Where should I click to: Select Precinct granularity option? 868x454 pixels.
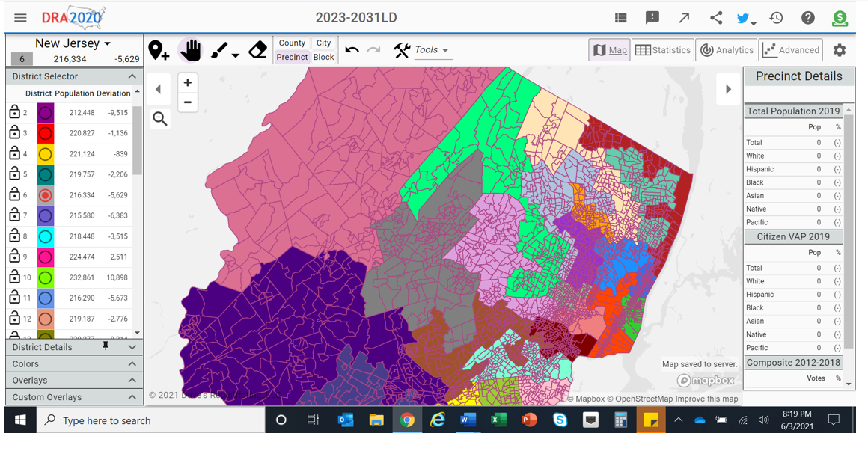pyautogui.click(x=292, y=57)
